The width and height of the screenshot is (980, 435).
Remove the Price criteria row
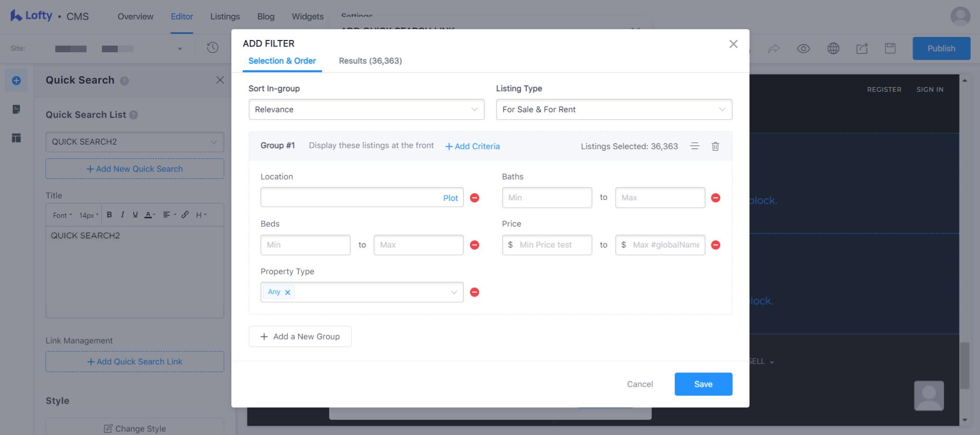pyautogui.click(x=716, y=245)
